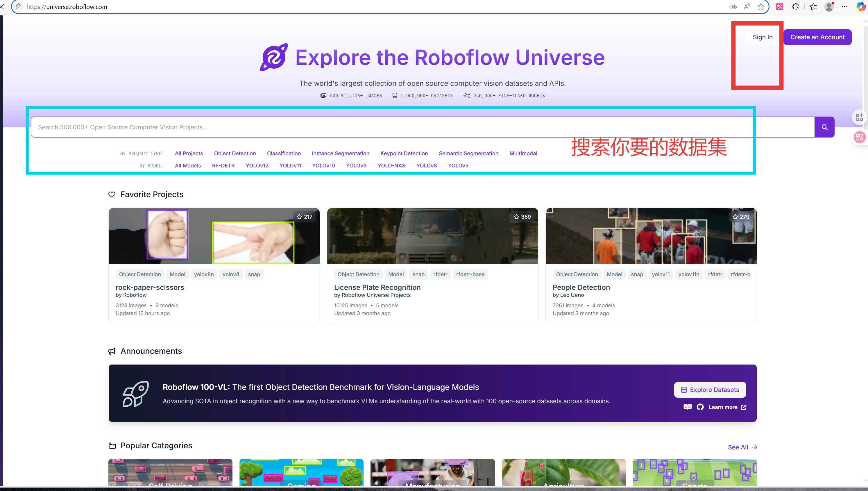Click the purple search magnifier button
Viewport: 868px width, 491px height.
point(824,127)
